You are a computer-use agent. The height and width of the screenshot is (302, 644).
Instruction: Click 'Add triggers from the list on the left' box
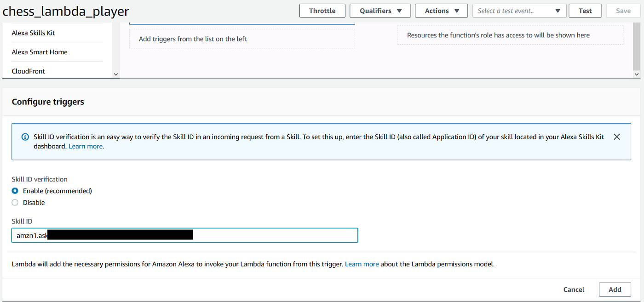click(x=242, y=39)
